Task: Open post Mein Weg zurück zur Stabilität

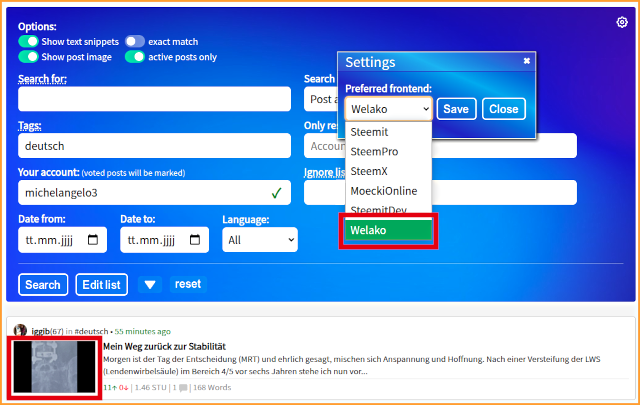Action: (164, 346)
